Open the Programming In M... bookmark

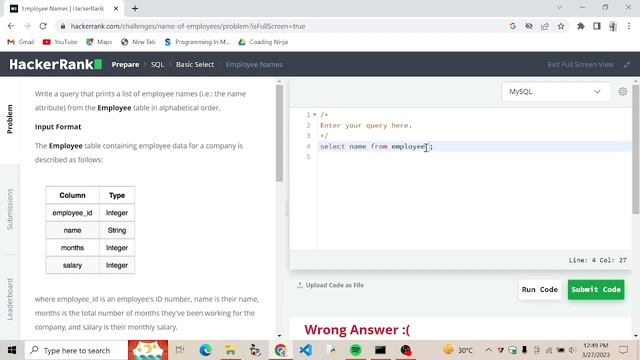[197, 42]
